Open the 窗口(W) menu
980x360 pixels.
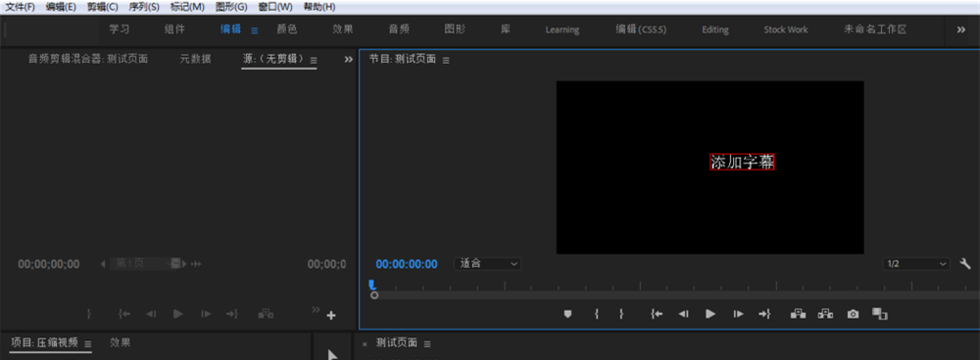click(275, 7)
